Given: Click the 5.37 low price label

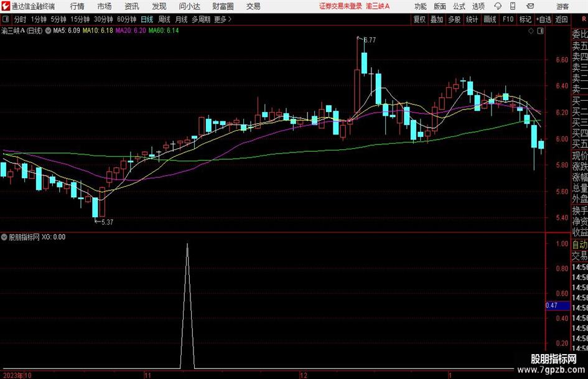Looking at the screenshot, I should pos(107,222).
